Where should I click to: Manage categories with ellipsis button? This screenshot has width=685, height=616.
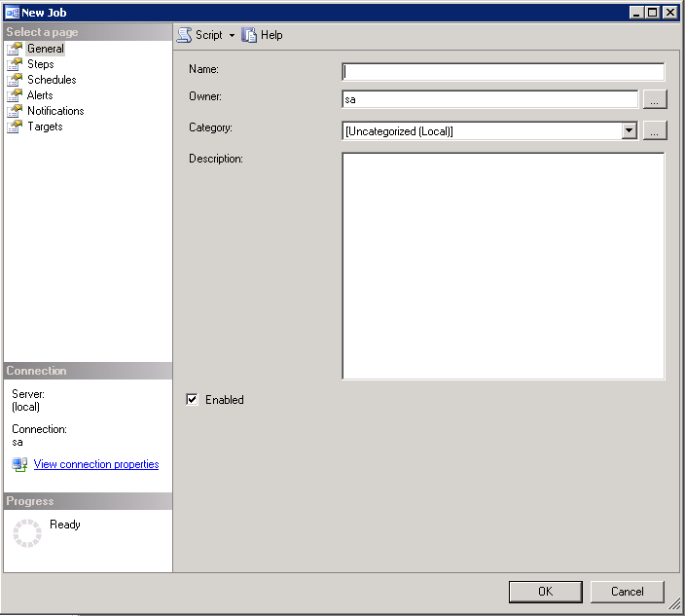click(655, 130)
